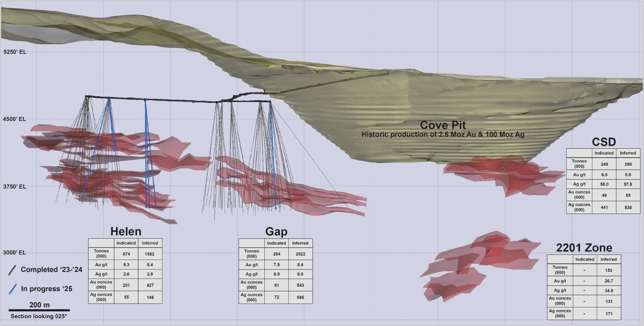
Task: Click the 200 m scale bar label
Action: pyautogui.click(x=39, y=305)
